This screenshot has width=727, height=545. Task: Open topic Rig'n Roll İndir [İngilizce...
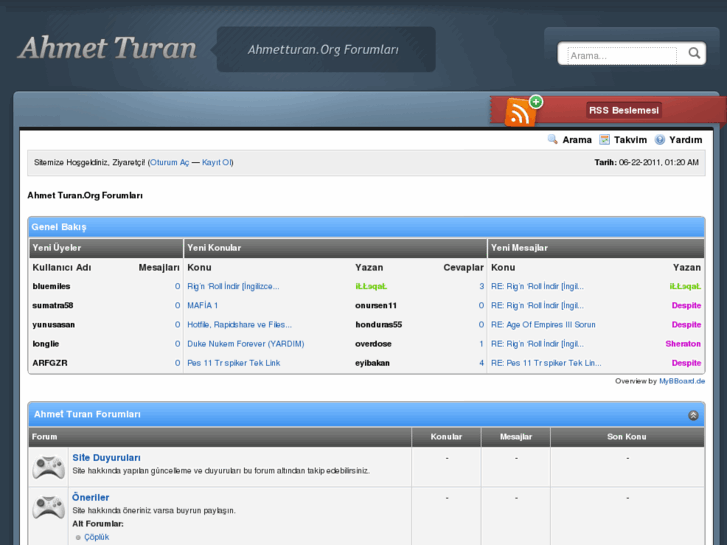(233, 286)
